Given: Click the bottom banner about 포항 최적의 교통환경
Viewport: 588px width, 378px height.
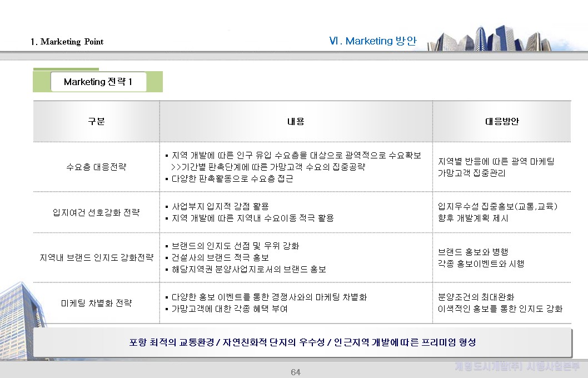Looking at the screenshot, I should click(303, 342).
